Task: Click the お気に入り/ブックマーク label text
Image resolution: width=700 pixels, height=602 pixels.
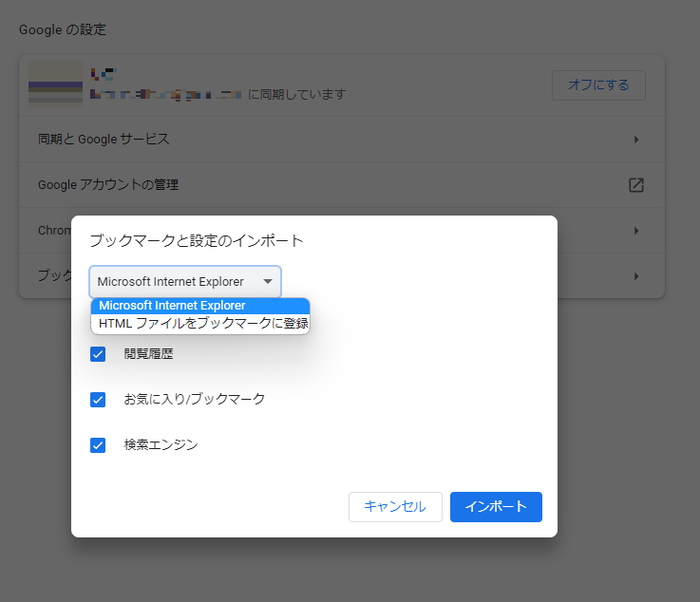Action: [x=194, y=400]
